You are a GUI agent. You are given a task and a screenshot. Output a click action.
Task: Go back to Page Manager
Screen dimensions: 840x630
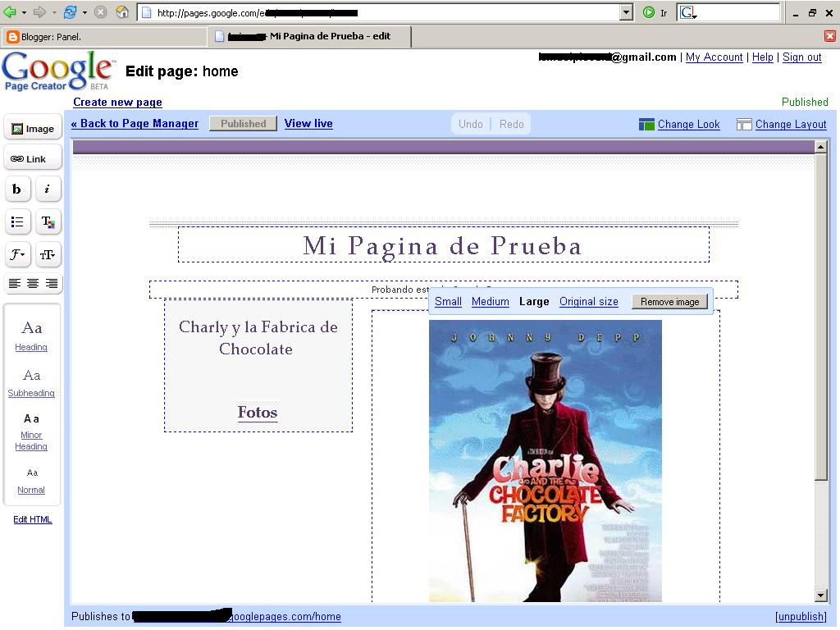tap(135, 124)
